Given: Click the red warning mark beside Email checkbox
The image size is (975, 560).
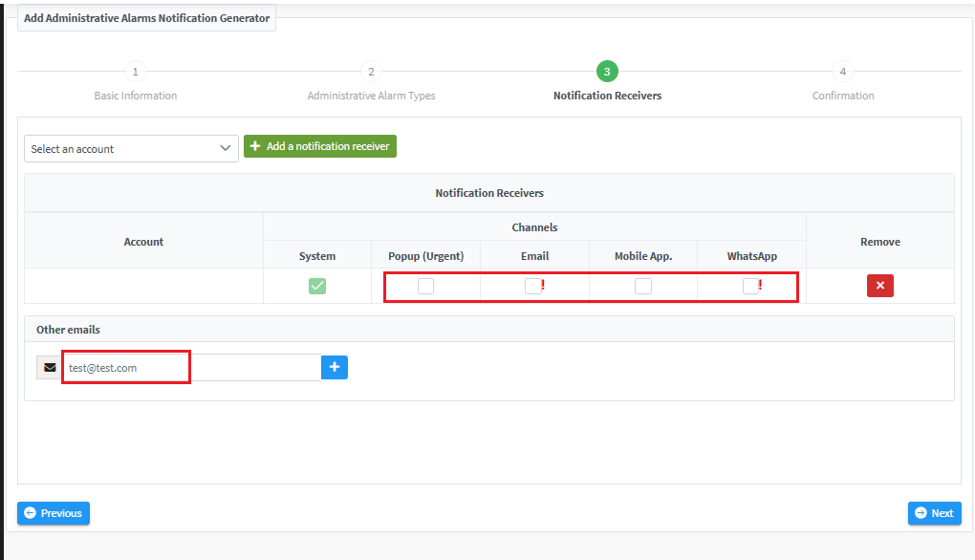Looking at the screenshot, I should pos(543,284).
